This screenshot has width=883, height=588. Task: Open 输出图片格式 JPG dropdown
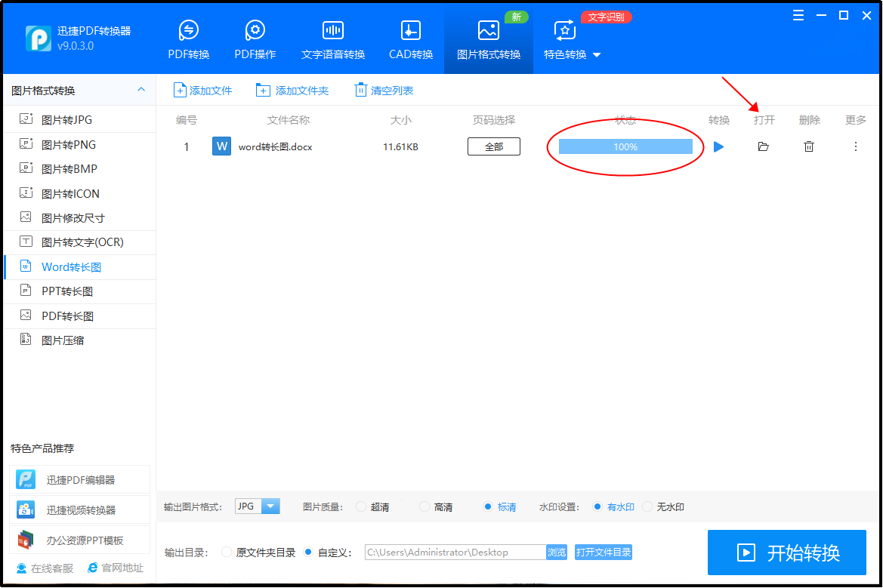pyautogui.click(x=258, y=506)
